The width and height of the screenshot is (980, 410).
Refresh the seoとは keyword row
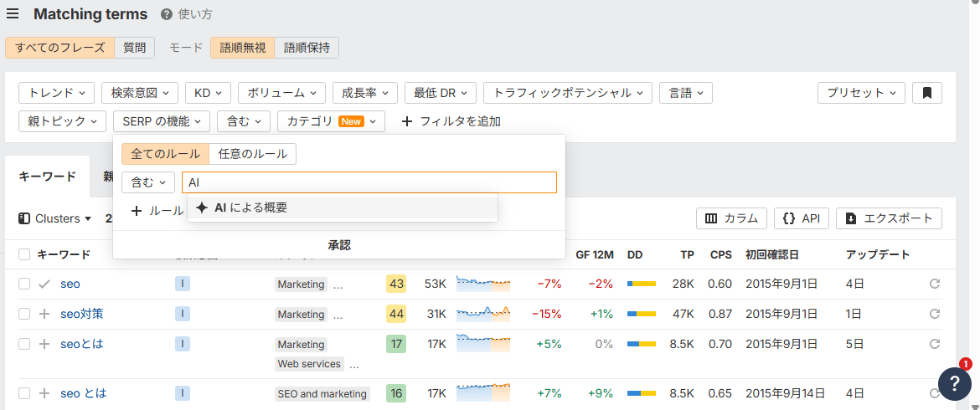[x=935, y=344]
